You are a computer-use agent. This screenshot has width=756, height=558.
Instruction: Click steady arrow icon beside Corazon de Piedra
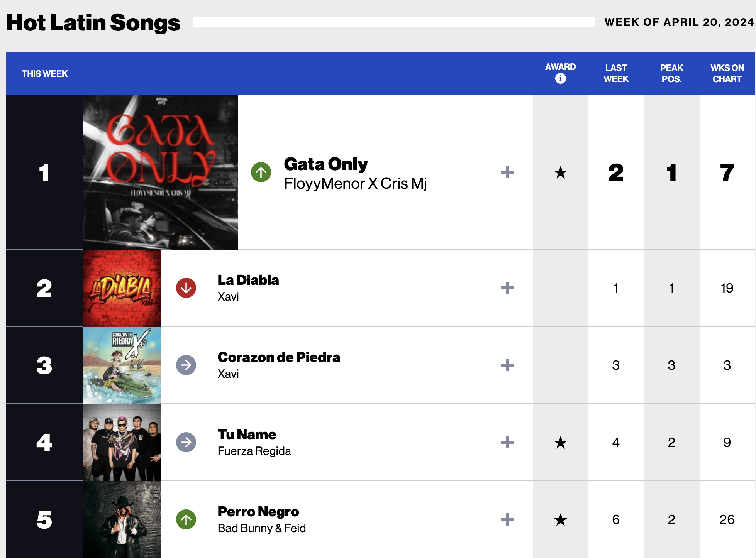pyautogui.click(x=186, y=365)
